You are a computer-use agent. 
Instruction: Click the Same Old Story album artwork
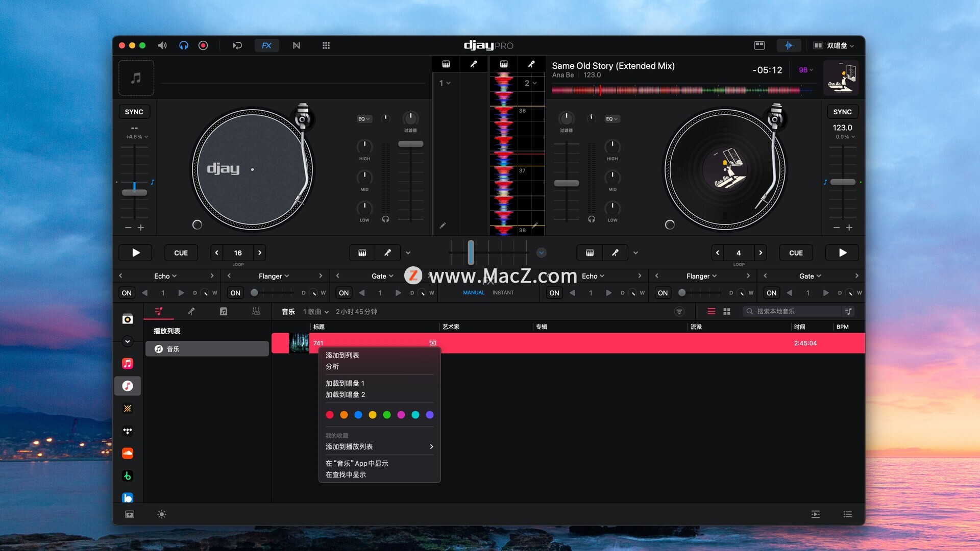[x=841, y=78]
